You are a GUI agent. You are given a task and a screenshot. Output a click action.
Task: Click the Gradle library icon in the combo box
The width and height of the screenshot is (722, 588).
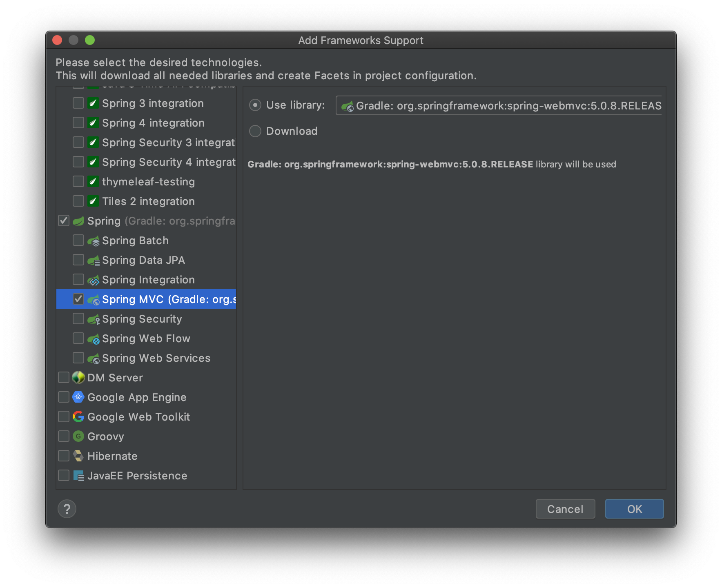coord(348,106)
